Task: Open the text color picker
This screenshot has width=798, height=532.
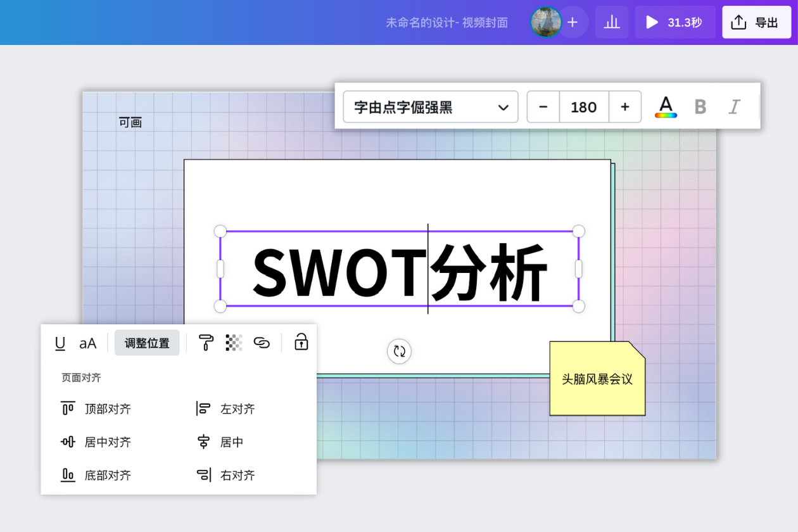Action: (x=666, y=106)
